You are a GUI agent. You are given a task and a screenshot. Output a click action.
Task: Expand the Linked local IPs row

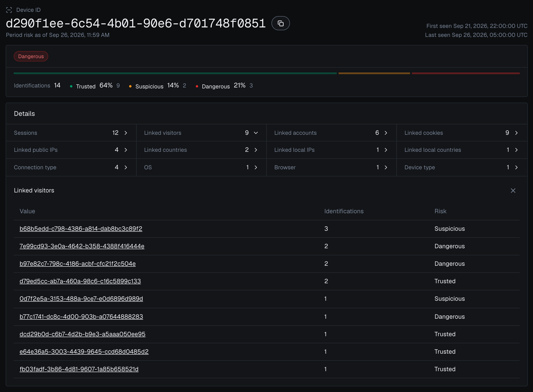[x=331, y=150]
